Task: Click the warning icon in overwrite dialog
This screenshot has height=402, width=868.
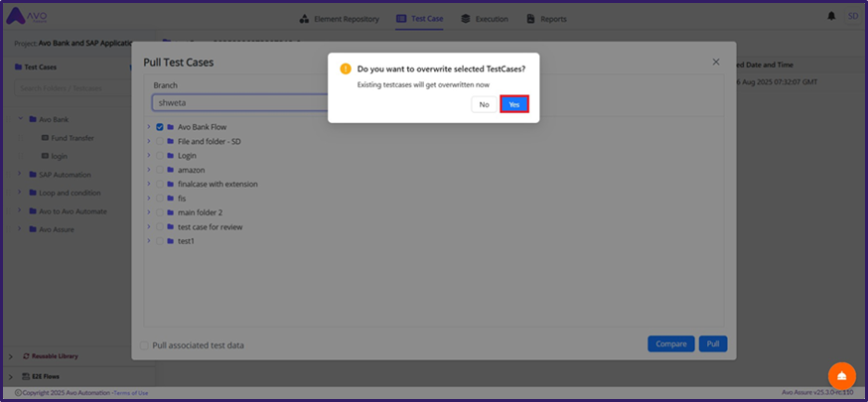Action: pos(346,68)
